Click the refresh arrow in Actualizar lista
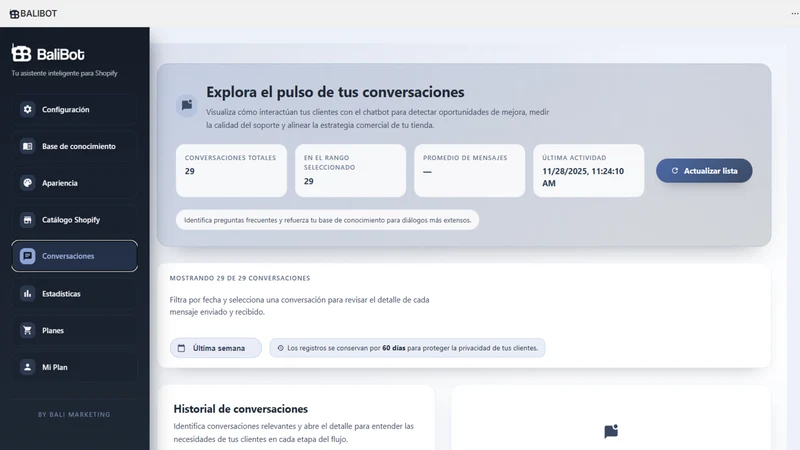Screen dimensions: 800x450 coord(674,171)
